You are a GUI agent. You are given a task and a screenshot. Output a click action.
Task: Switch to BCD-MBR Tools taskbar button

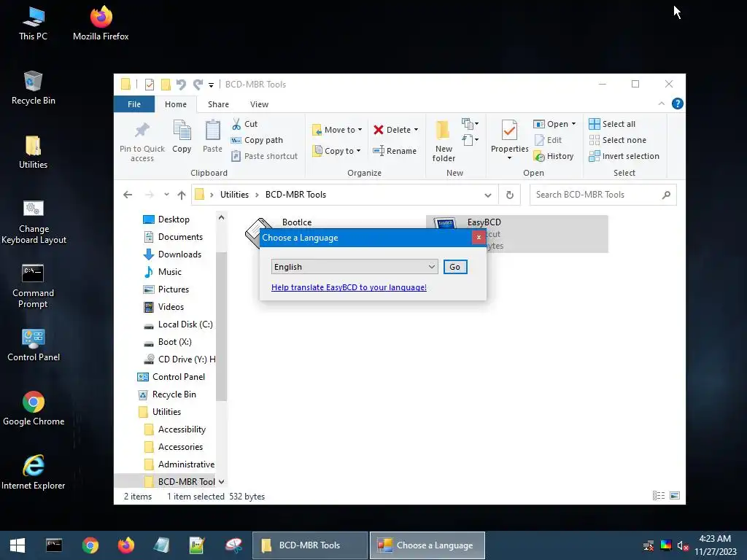[x=309, y=545]
